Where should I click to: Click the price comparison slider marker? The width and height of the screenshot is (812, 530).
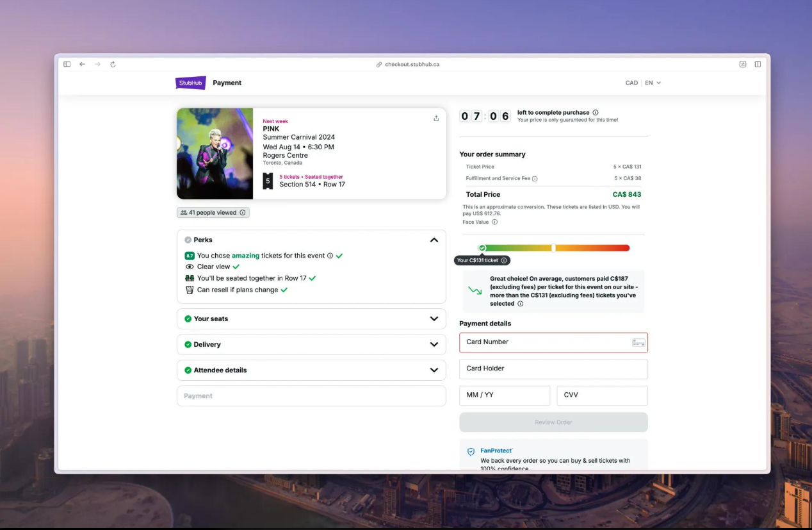click(482, 248)
